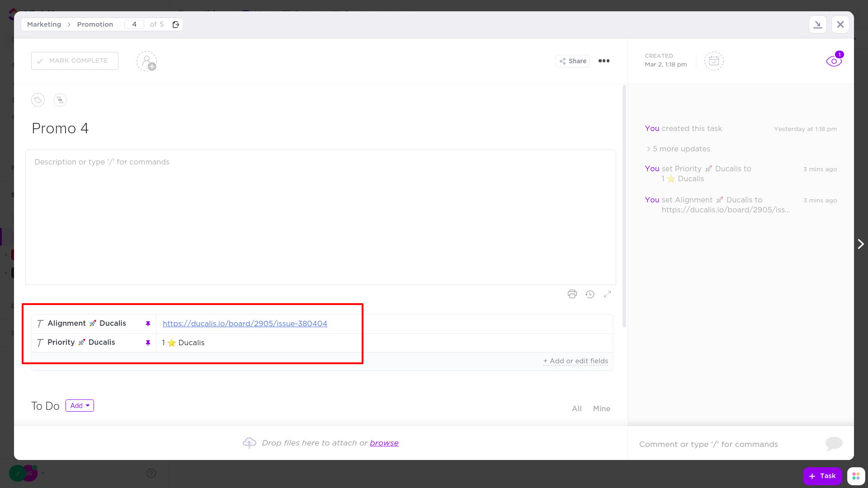The height and width of the screenshot is (488, 868).
Task: Open the task's three-dot menu
Action: (x=604, y=61)
